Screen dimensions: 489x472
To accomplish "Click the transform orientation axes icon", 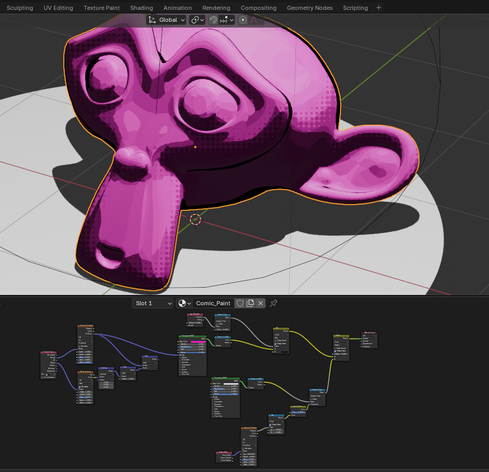I will (152, 20).
